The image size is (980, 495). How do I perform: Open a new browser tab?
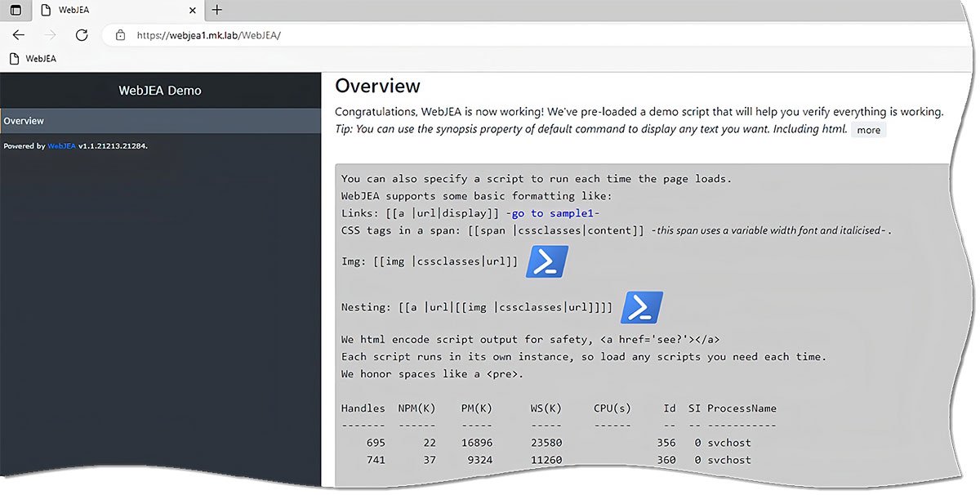(216, 11)
